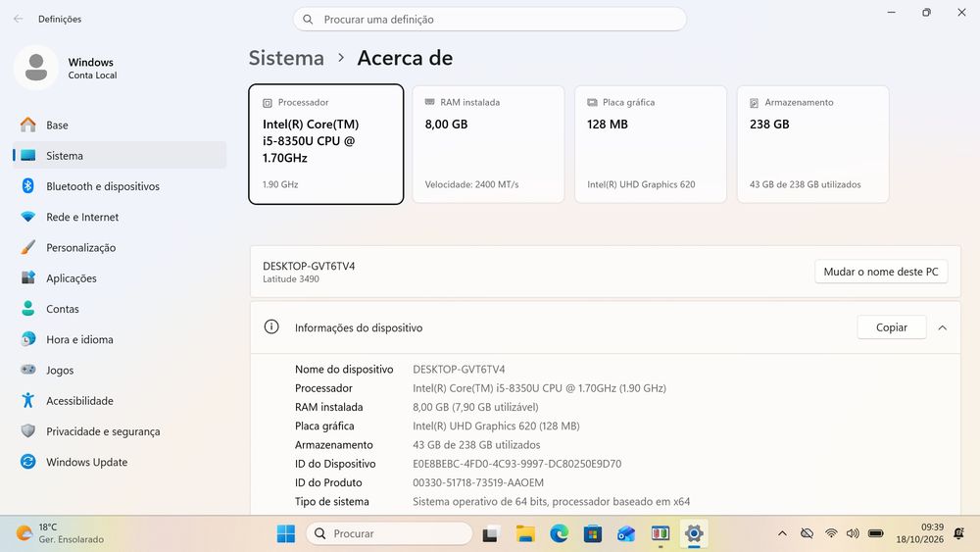The image size is (980, 552).
Task: Open the clock showing 09:39
Action: (919, 533)
